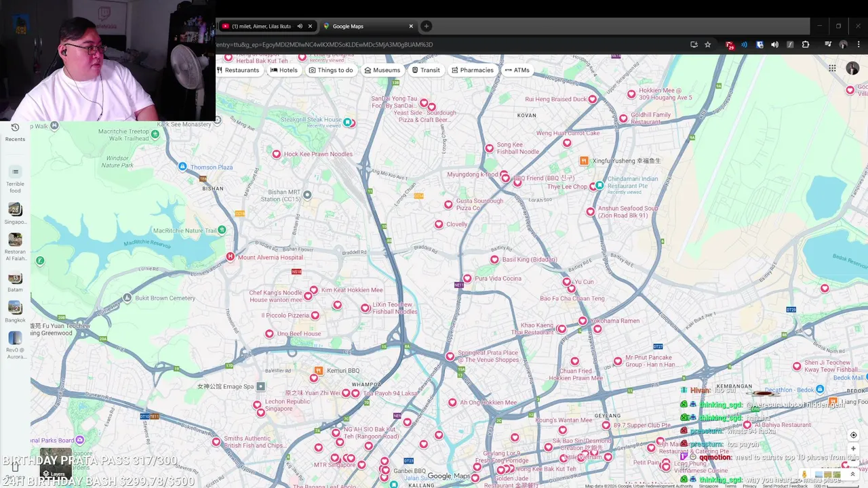
Task: Click the Kemuri BBQ saved pin
Action: (320, 371)
